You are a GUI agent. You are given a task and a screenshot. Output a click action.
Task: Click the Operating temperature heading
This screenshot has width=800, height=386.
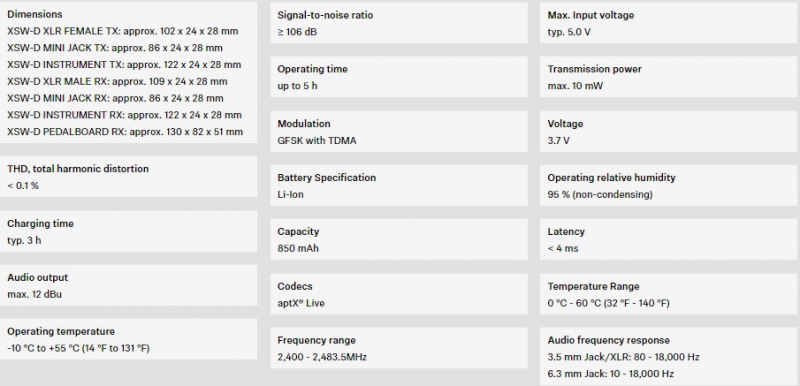pos(61,331)
